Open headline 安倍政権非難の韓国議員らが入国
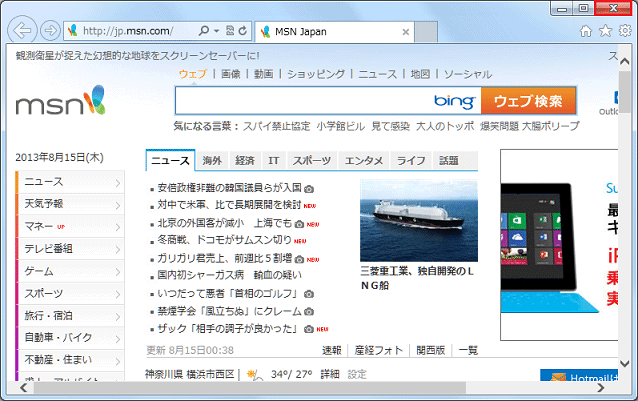The width and height of the screenshot is (638, 401). 229,187
